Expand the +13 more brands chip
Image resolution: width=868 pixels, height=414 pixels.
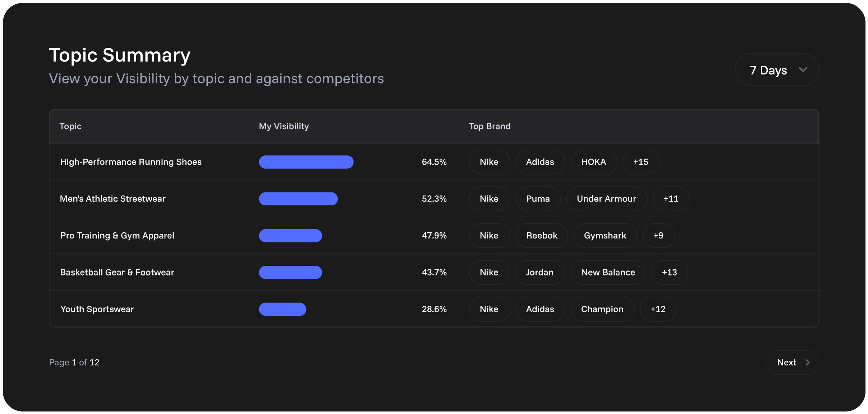(x=669, y=273)
